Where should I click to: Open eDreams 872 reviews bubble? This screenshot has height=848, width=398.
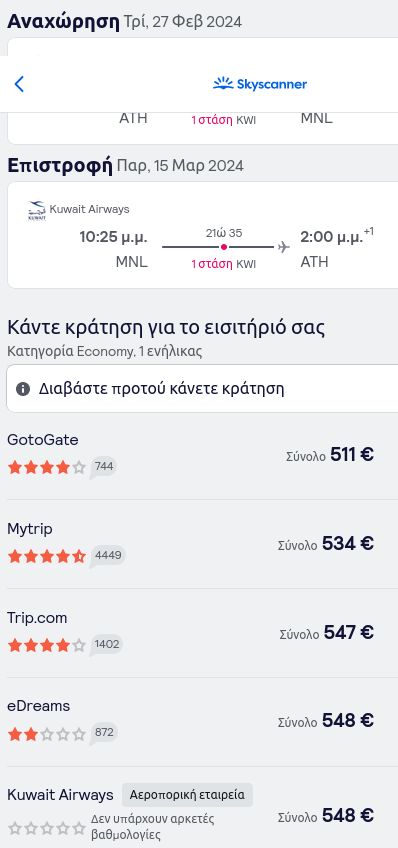[103, 733]
